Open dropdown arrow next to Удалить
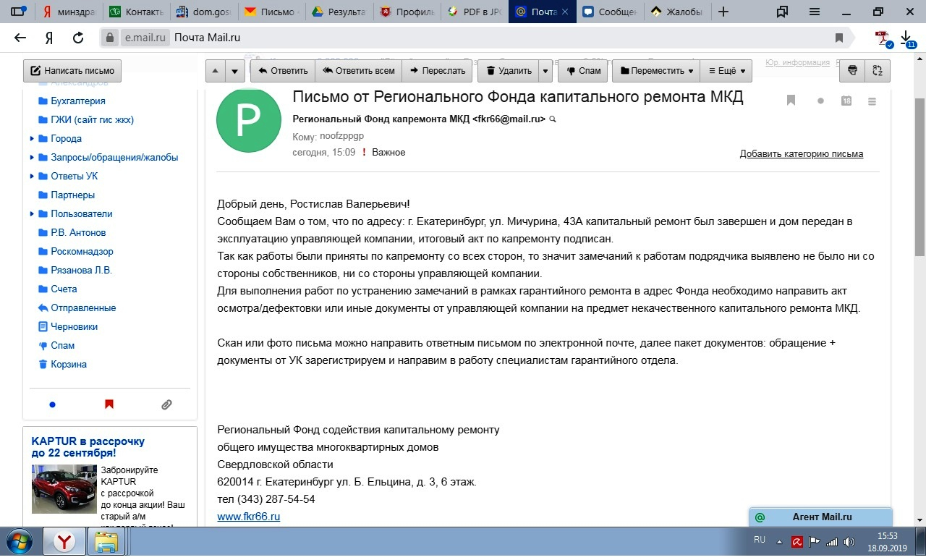The image size is (926, 560). point(545,71)
